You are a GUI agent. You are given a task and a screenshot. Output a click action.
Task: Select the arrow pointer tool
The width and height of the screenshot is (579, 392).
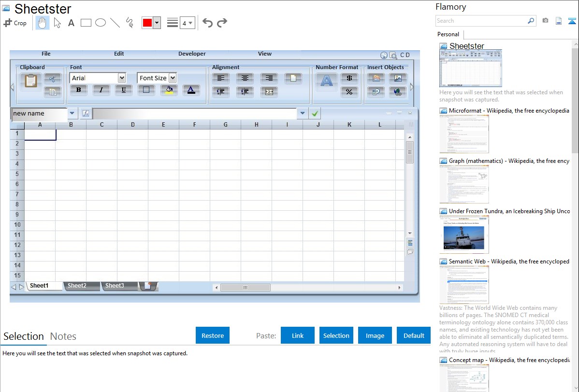[57, 23]
